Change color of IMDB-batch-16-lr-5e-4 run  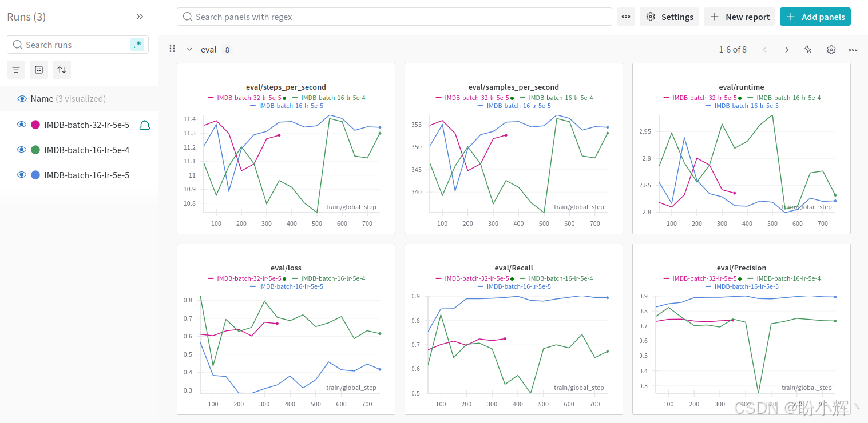pos(35,150)
